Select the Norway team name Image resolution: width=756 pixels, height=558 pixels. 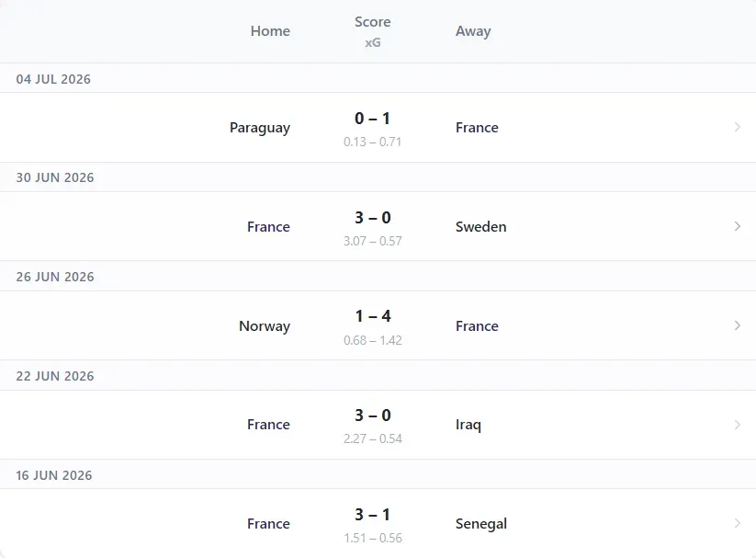click(x=265, y=326)
